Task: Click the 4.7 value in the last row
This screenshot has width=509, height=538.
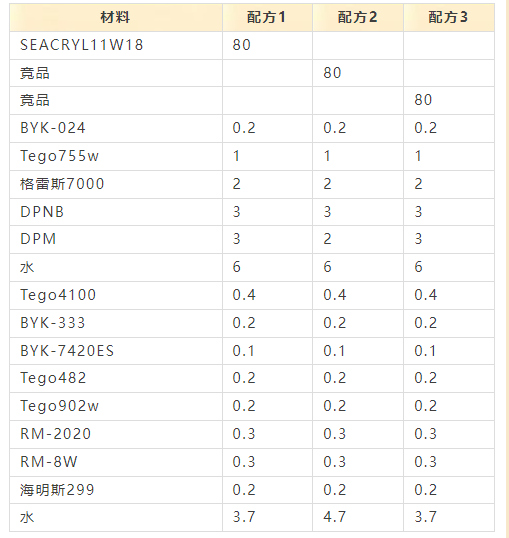Action: [x=334, y=517]
